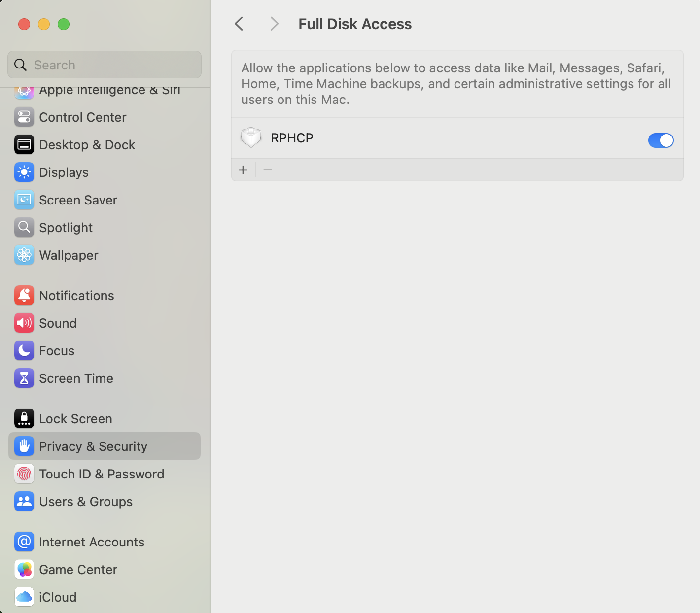Open Screen Time hourglass icon

[24, 378]
